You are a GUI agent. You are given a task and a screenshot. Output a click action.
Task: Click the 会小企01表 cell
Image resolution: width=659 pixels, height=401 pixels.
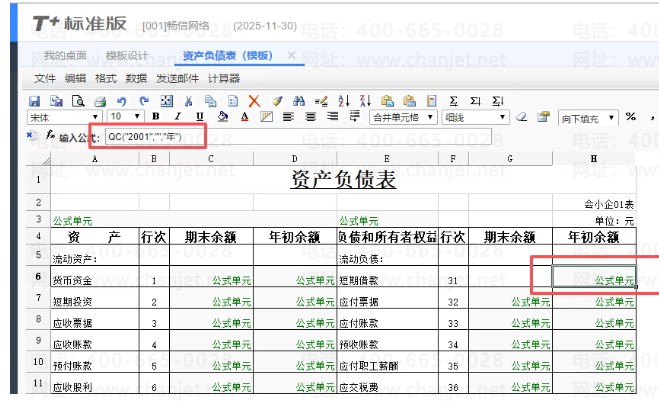[x=594, y=203]
